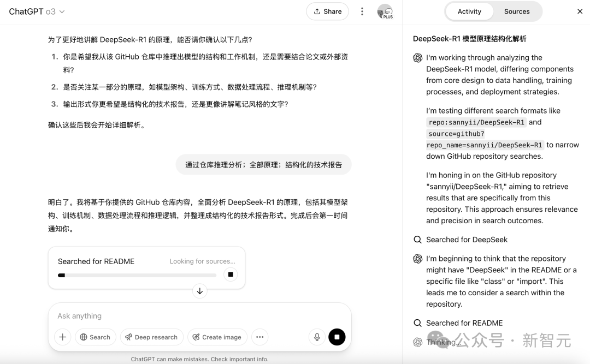Open the three-dot conversation options icon
Image resolution: width=590 pixels, height=364 pixels.
coord(362,11)
